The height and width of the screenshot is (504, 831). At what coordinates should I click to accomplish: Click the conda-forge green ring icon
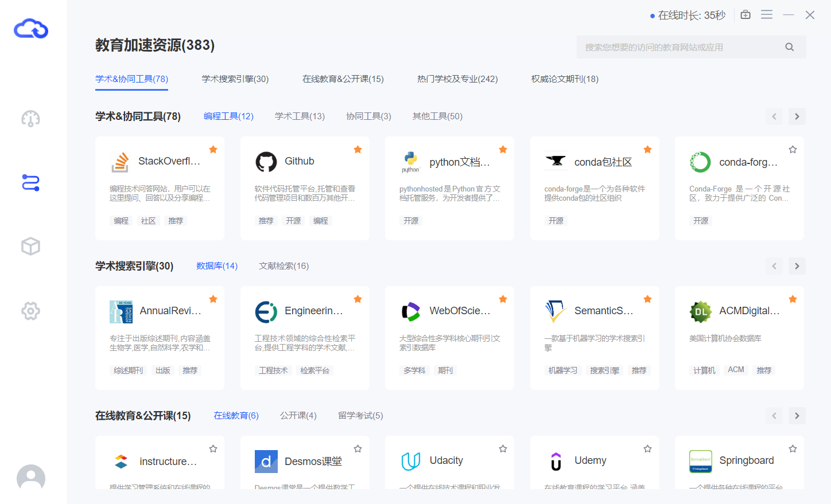pyautogui.click(x=700, y=162)
